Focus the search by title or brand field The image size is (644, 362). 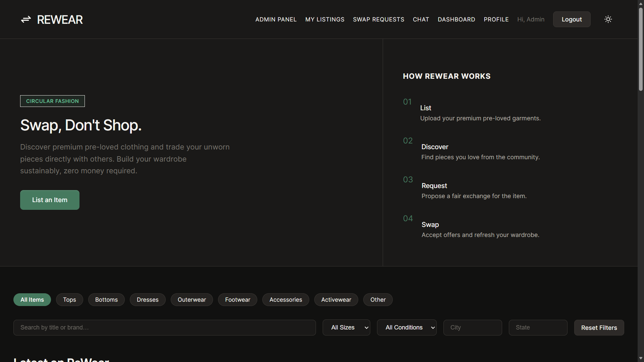point(165,327)
